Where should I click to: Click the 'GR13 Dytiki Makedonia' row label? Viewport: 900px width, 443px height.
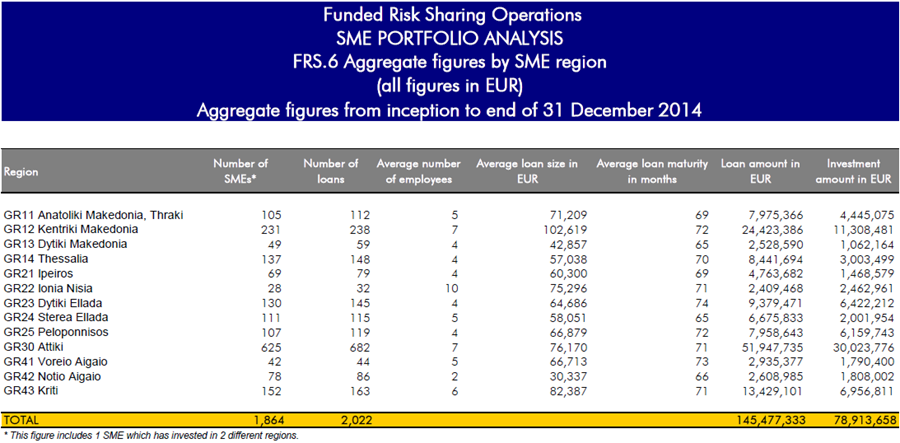[x=65, y=244]
